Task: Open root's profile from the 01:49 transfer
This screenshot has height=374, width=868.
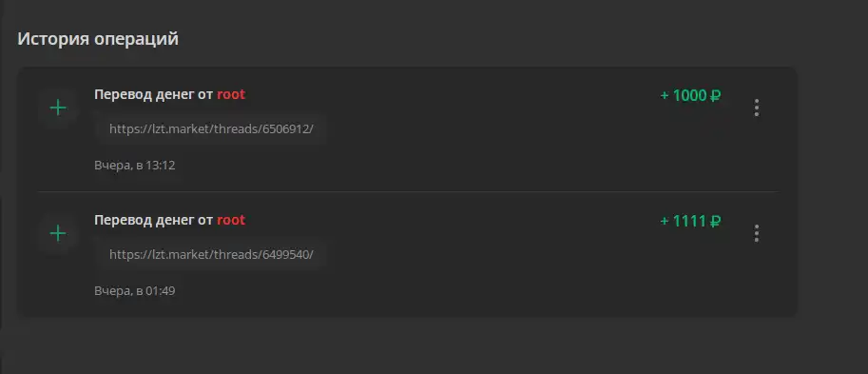Action: 231,220
